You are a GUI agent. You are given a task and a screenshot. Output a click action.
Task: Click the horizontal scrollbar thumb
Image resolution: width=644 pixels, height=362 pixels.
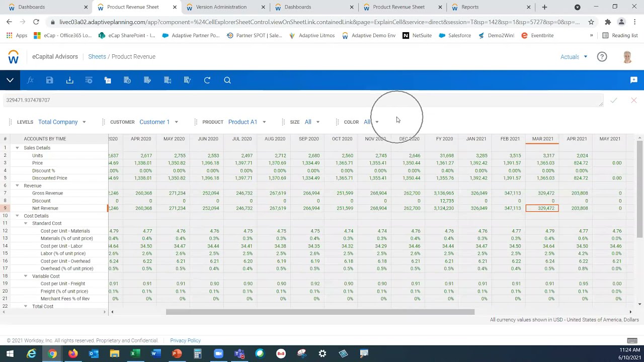click(320, 312)
